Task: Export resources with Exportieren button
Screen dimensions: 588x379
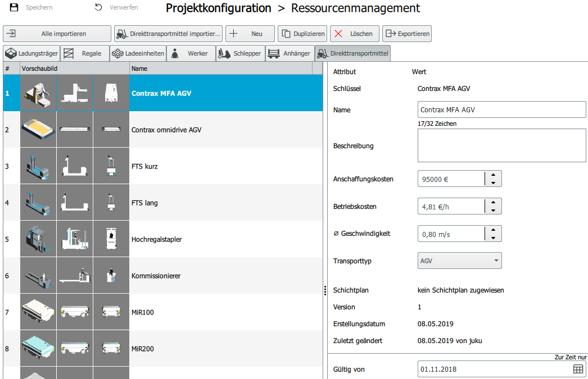Action: (407, 34)
